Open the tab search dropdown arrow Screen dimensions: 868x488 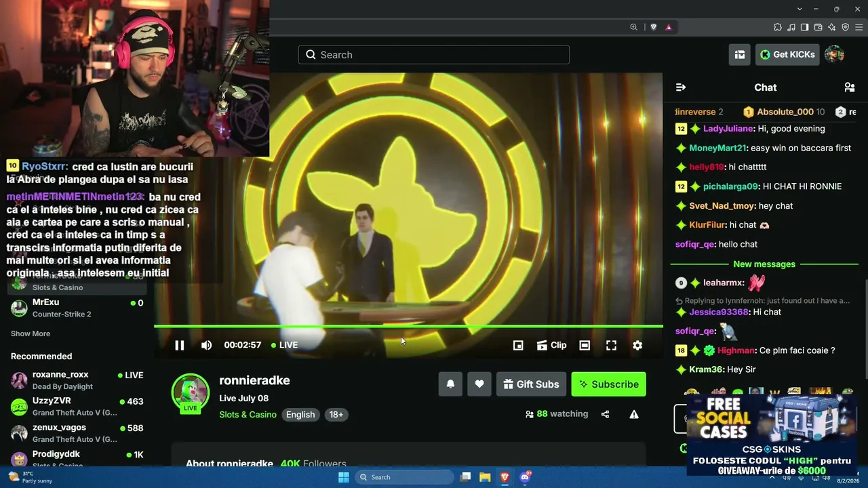coord(800,9)
